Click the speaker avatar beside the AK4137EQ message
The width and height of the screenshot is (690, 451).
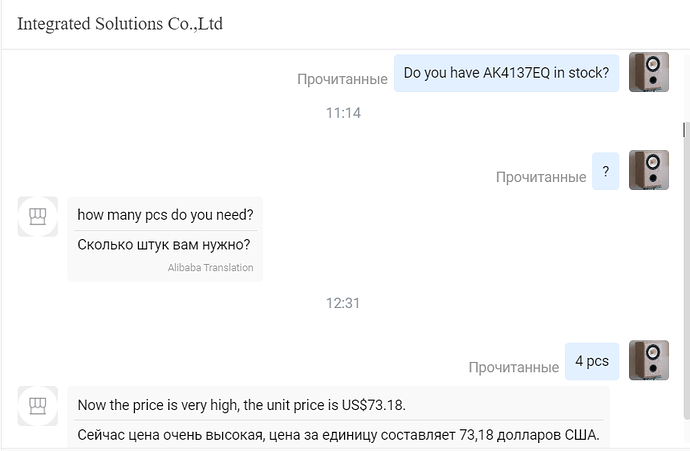pos(648,72)
